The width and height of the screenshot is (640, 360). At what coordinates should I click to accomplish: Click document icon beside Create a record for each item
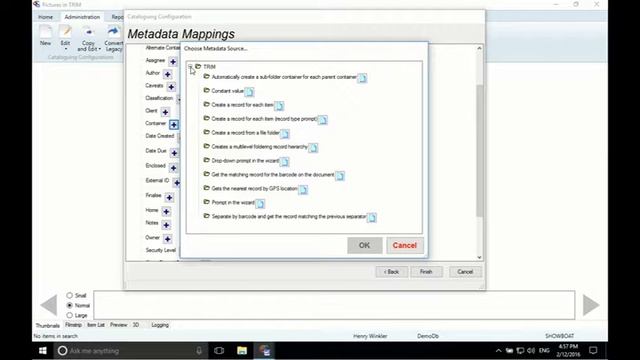tap(279, 106)
